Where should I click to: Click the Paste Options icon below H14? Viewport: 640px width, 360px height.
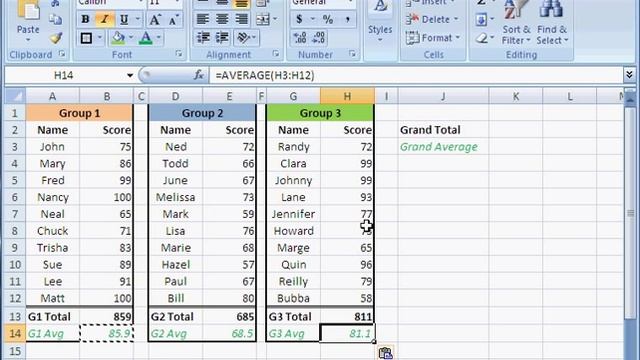tap(386, 353)
